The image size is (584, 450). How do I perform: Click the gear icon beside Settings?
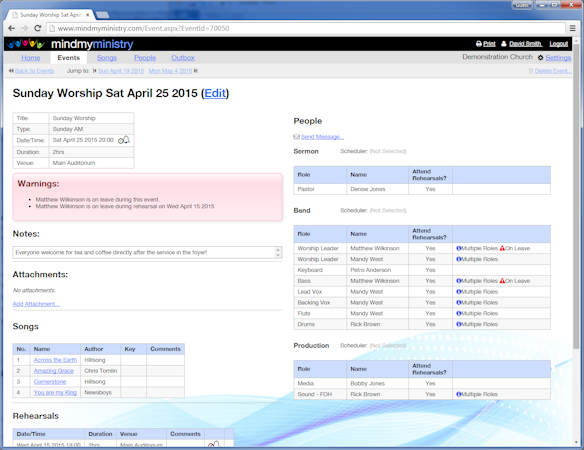540,58
